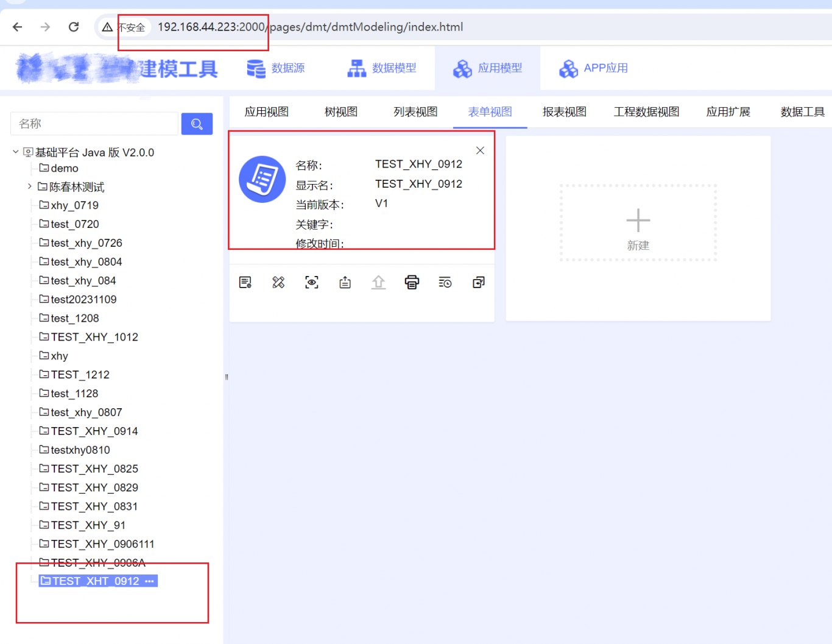Click the greyed publish upload arrow icon
The height and width of the screenshot is (644, 832).
click(379, 282)
